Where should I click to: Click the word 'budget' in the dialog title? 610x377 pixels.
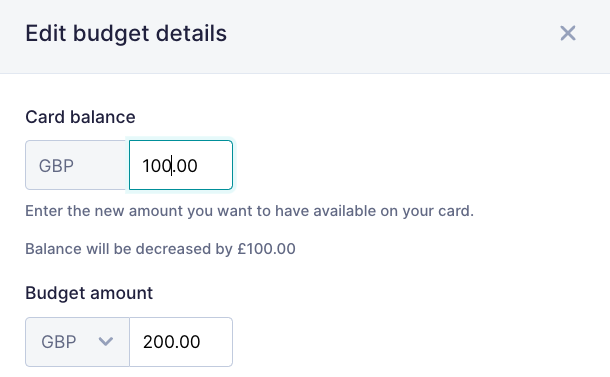111,34
